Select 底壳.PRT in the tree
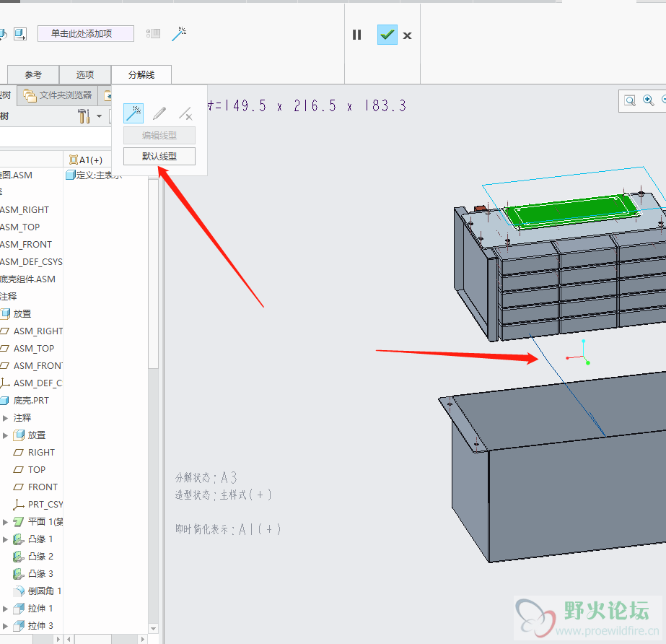The height and width of the screenshot is (644, 666). coord(31,401)
